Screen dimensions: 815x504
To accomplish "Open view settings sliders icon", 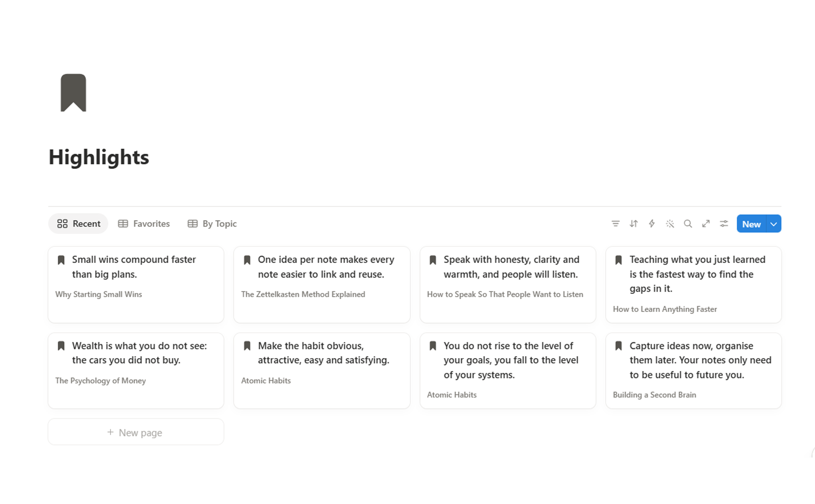I will click(x=724, y=224).
